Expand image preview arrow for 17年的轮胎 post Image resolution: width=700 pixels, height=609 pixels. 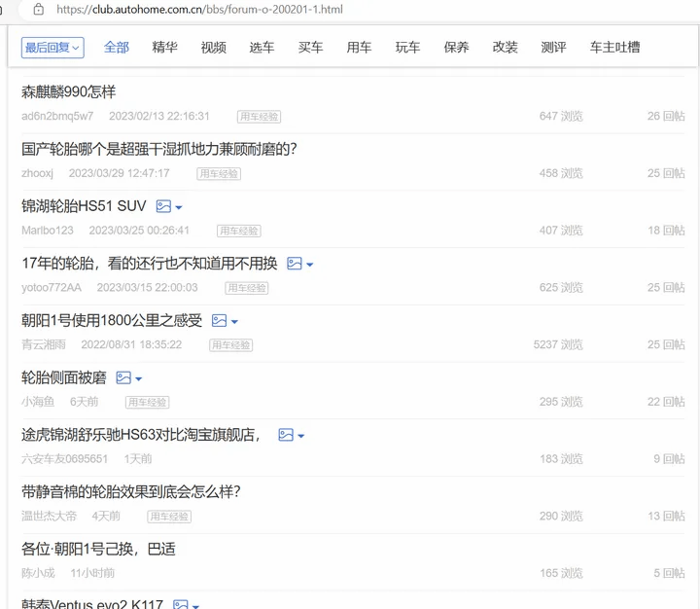[310, 265]
